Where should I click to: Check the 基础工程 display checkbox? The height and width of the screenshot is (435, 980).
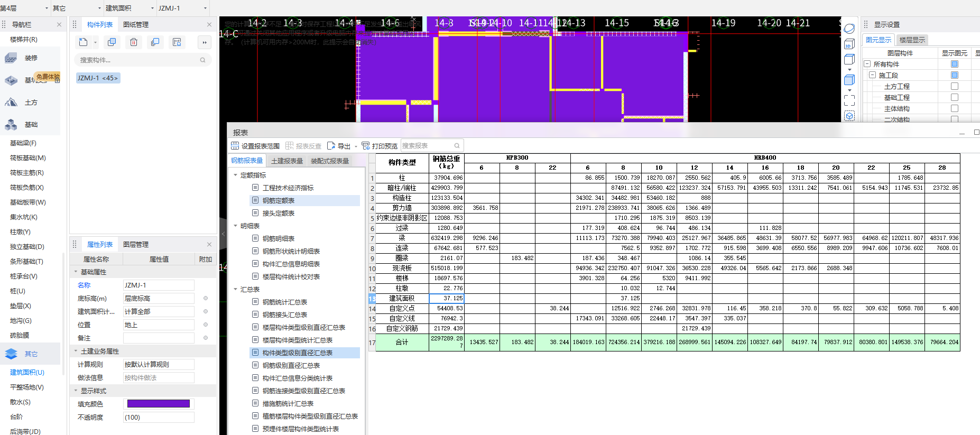[955, 97]
